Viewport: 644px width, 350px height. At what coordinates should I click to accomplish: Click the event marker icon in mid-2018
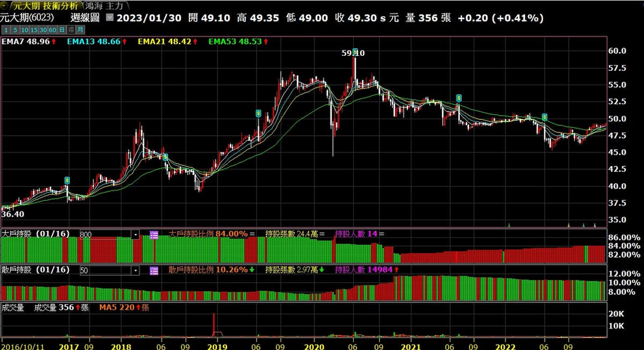coord(165,157)
